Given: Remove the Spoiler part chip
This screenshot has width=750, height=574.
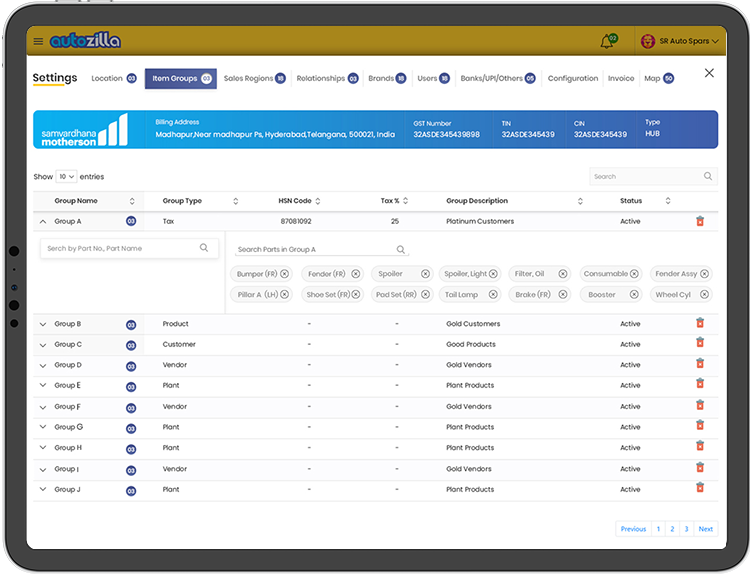Looking at the screenshot, I should (x=425, y=274).
